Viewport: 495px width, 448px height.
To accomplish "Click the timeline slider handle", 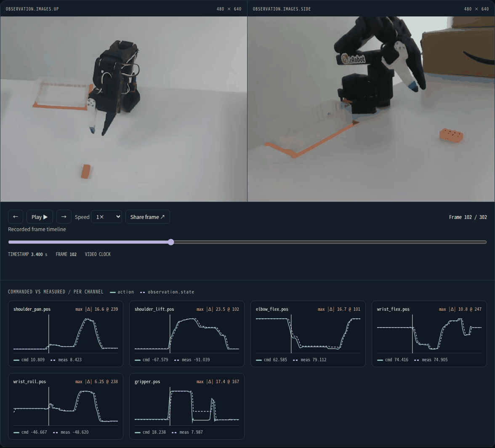I will point(171,242).
